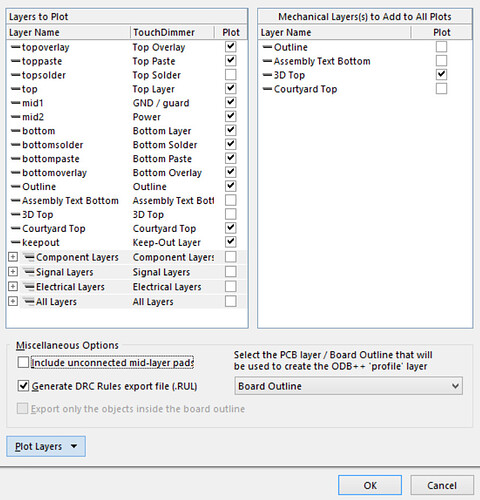Toggle mid2 Power Plot checkbox

point(230,117)
